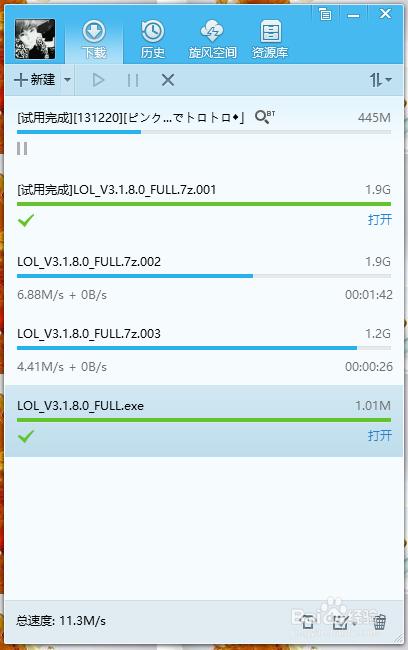
Task: Select the LOL_V3.1.8.0_FULL.7z.003 task row
Action: pyautogui.click(x=204, y=349)
